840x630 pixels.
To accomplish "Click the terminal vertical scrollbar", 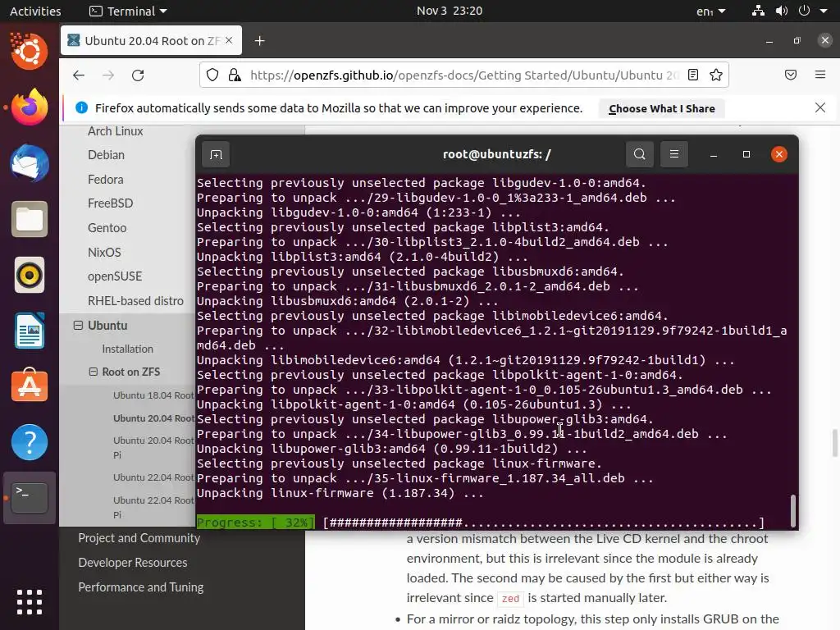I will (x=793, y=510).
